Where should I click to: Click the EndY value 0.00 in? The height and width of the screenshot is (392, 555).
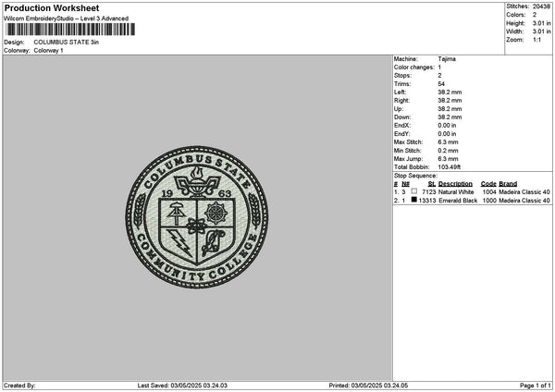(447, 134)
